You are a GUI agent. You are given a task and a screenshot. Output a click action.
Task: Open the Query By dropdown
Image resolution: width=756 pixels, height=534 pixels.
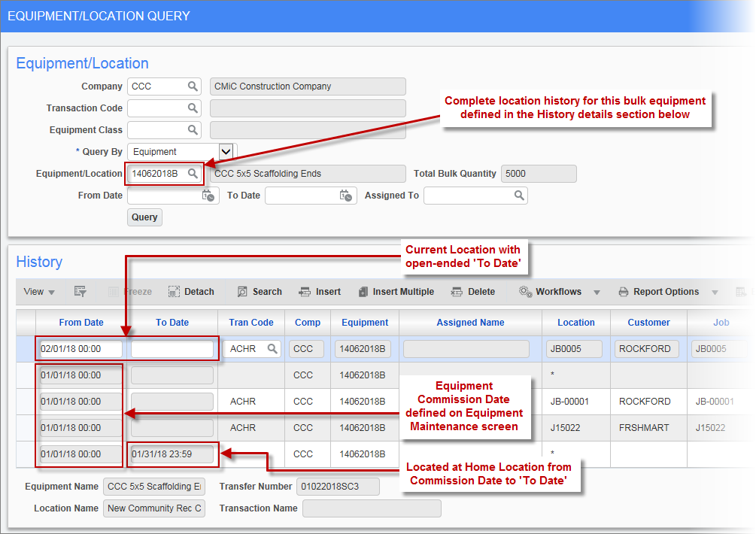pyautogui.click(x=225, y=151)
